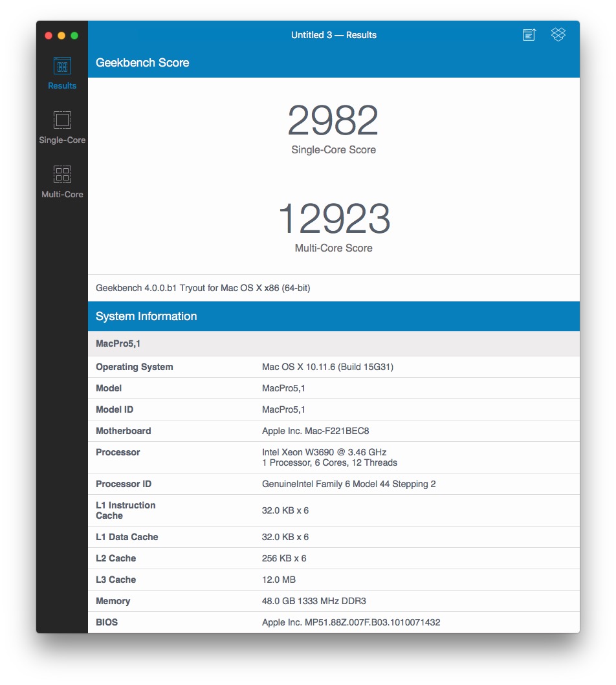616x685 pixels.
Task: Click the 12923 multi-core score number
Action: point(334,219)
